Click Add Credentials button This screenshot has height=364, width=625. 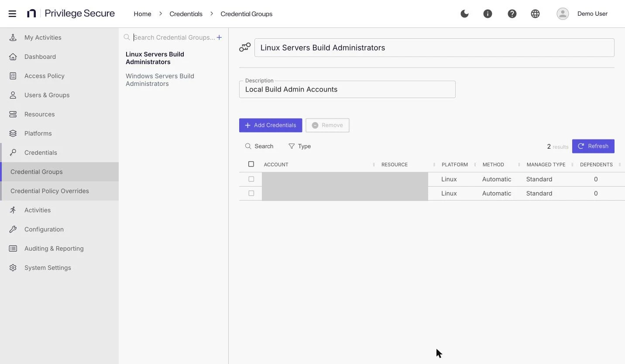tap(271, 125)
